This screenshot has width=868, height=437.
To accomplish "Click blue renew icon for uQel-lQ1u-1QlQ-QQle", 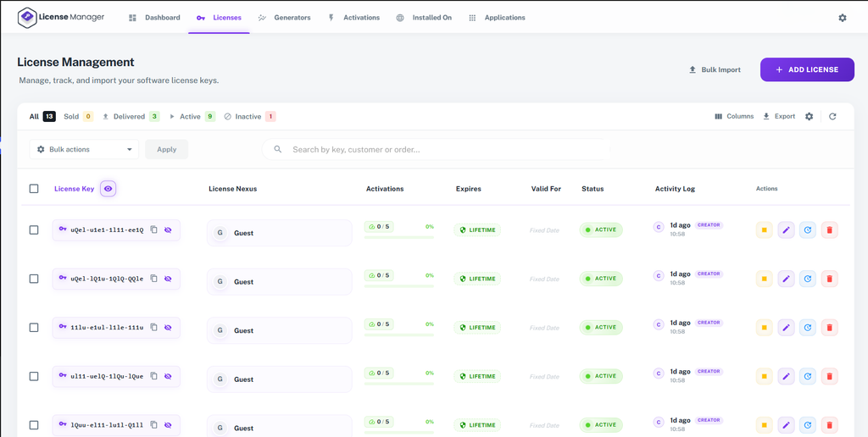I will coord(807,279).
